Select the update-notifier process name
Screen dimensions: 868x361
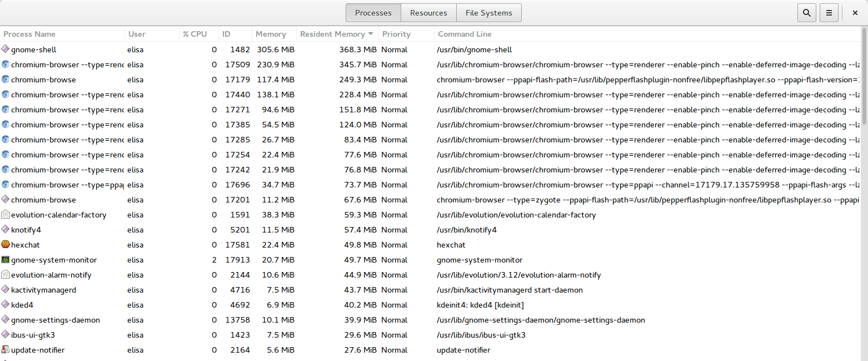(38, 350)
